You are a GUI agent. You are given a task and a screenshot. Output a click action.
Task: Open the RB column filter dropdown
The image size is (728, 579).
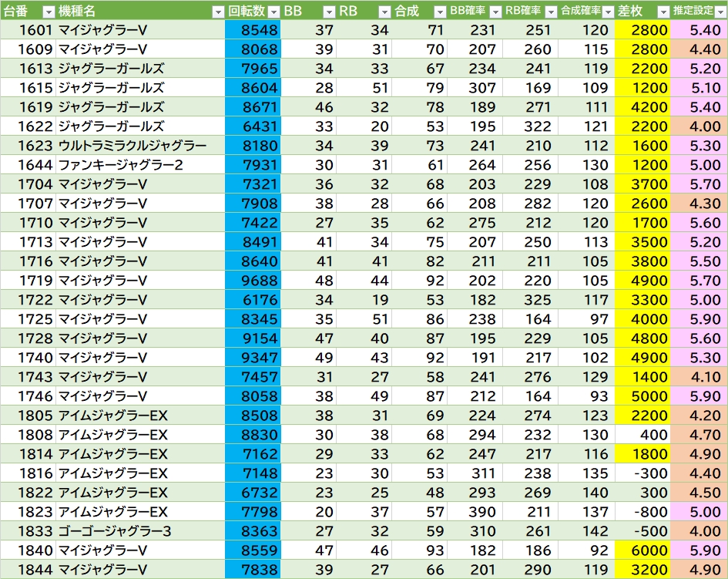pyautogui.click(x=384, y=12)
